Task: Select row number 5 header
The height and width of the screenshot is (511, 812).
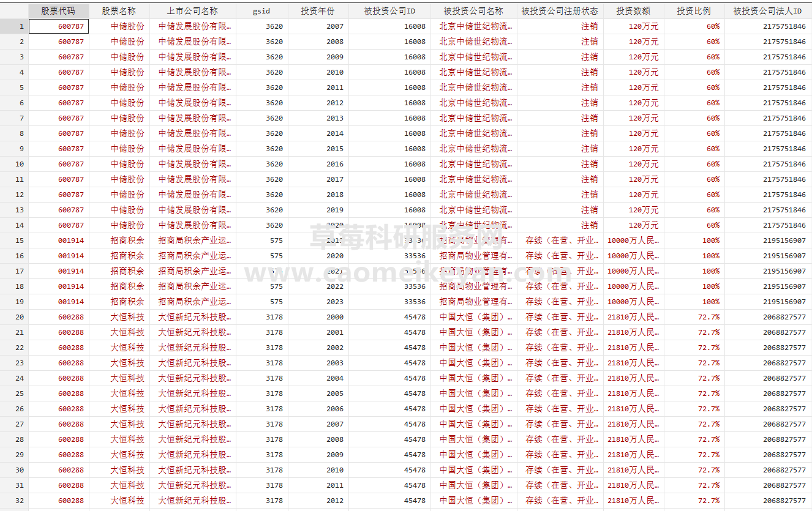Action: coord(14,88)
